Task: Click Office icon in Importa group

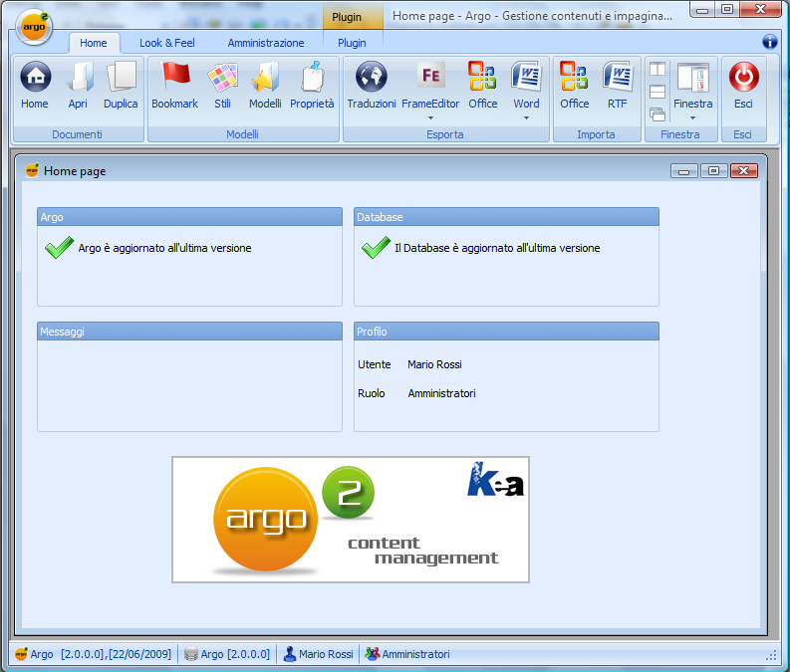Action: [574, 76]
